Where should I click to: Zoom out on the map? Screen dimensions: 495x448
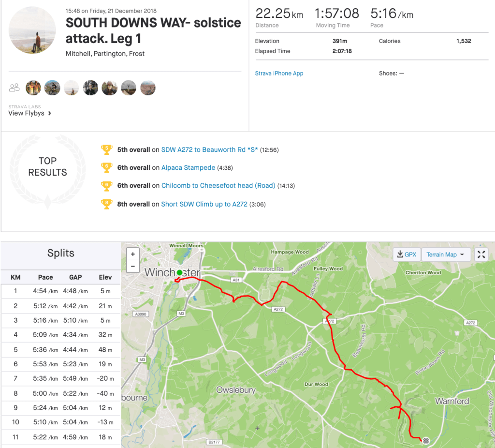133,266
